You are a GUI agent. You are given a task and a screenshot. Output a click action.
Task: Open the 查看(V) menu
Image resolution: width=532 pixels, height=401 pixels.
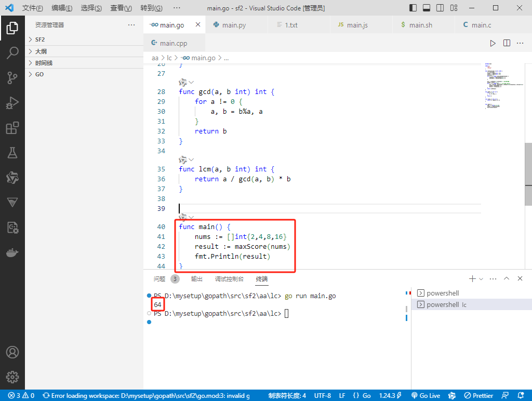(x=121, y=8)
